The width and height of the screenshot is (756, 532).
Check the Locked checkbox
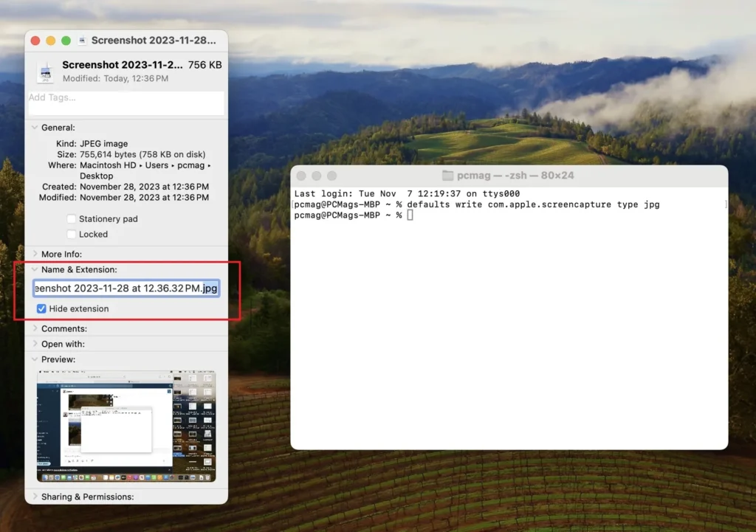point(72,235)
